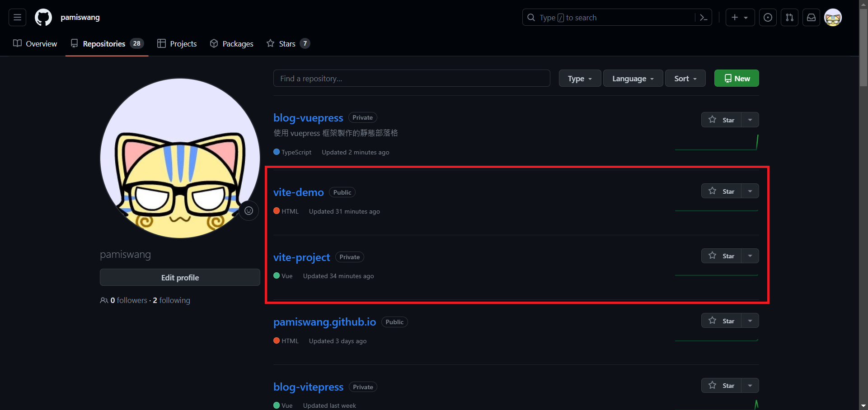Star the vite-demo repository

722,191
